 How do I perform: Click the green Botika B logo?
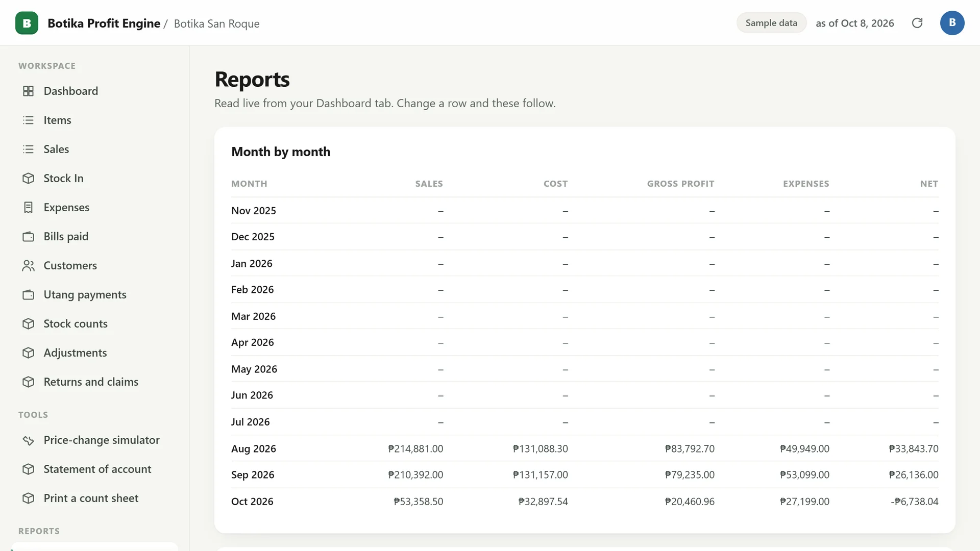(27, 23)
